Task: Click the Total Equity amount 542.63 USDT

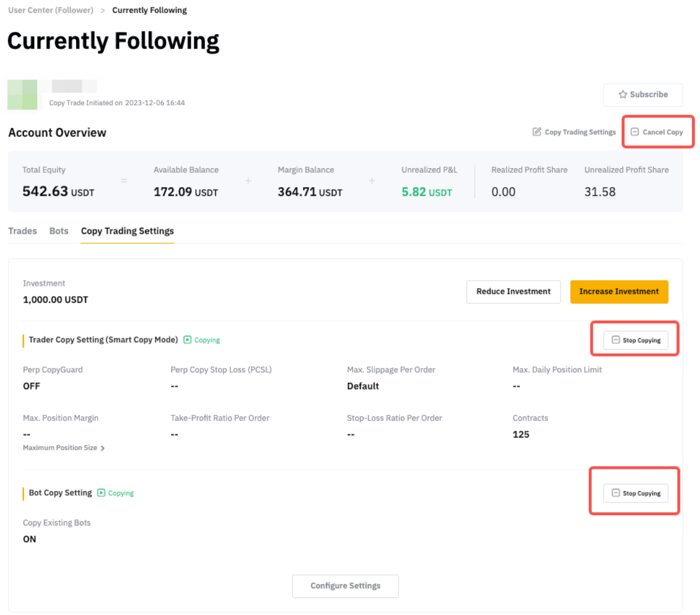Action: coord(58,192)
